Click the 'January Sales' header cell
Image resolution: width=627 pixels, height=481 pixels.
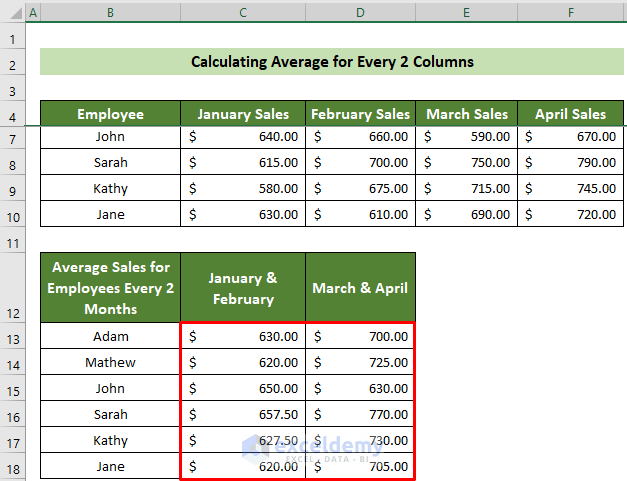pos(243,114)
